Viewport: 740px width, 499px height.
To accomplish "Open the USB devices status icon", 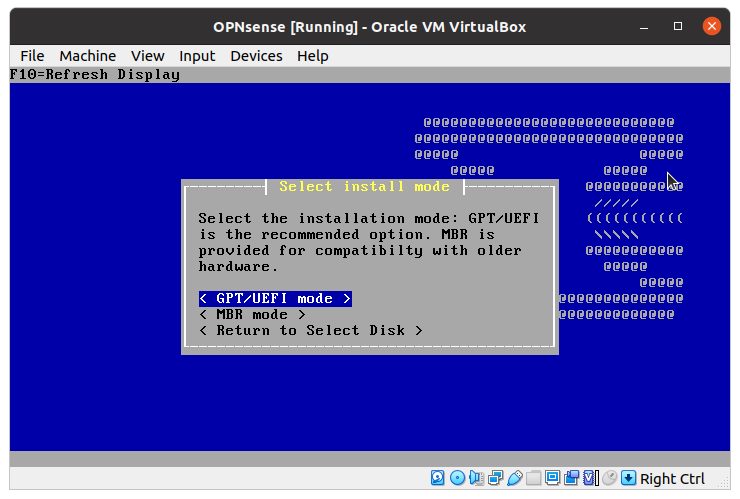I will 514,478.
